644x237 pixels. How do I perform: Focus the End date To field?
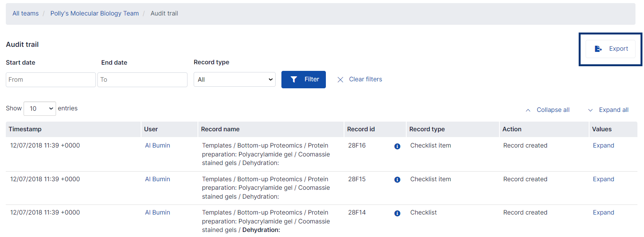[142, 80]
